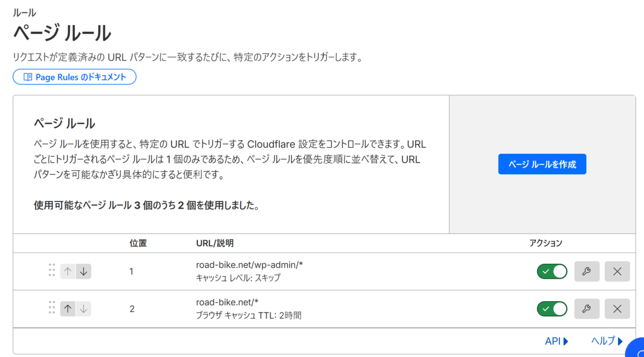This screenshot has width=644, height=357.
Task: Click drag handle dots on rule 1
Action: click(51, 270)
